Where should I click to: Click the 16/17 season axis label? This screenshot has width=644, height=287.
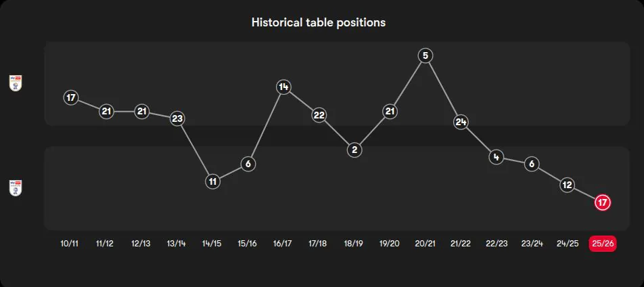[283, 244]
